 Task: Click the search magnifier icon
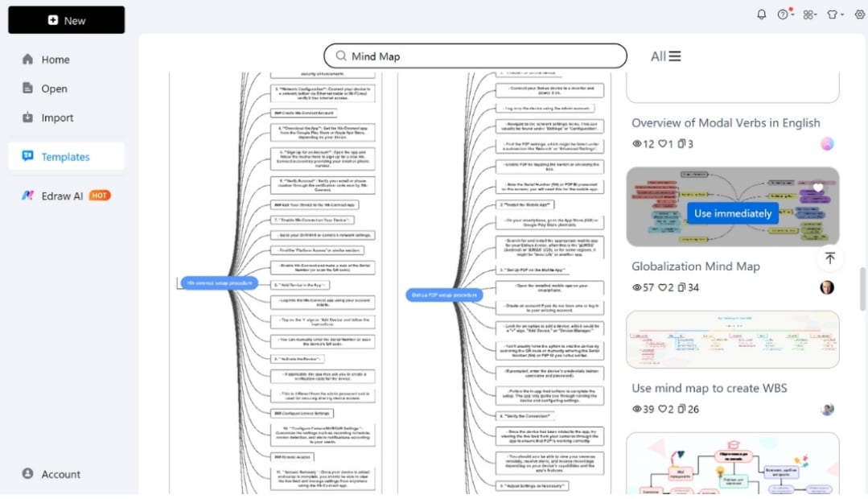click(x=341, y=56)
